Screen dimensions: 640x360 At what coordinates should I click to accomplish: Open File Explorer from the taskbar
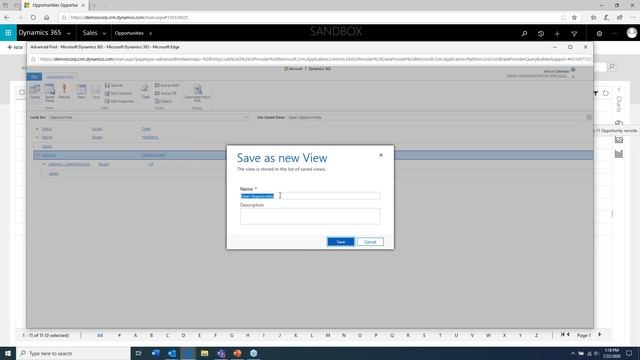[x=204, y=353]
